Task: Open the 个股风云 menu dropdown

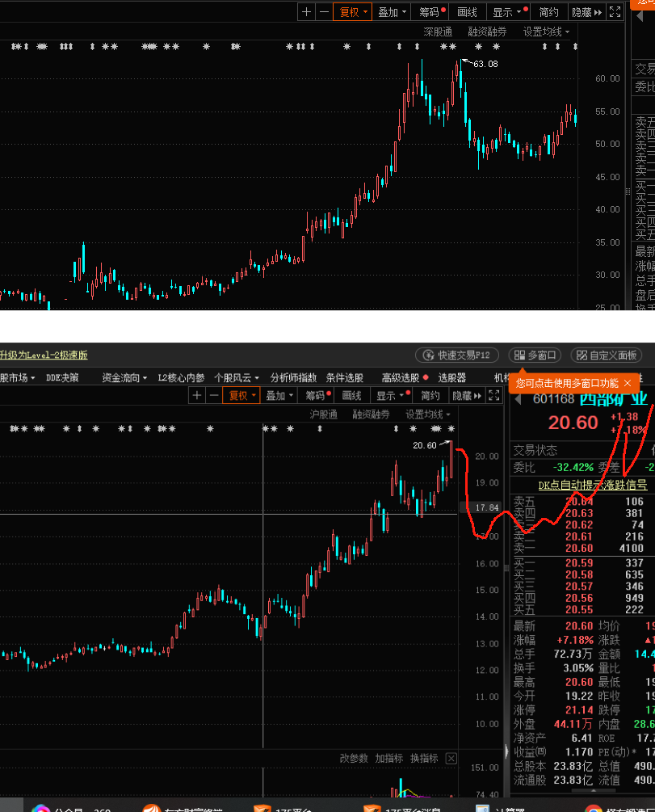Action: (236, 377)
